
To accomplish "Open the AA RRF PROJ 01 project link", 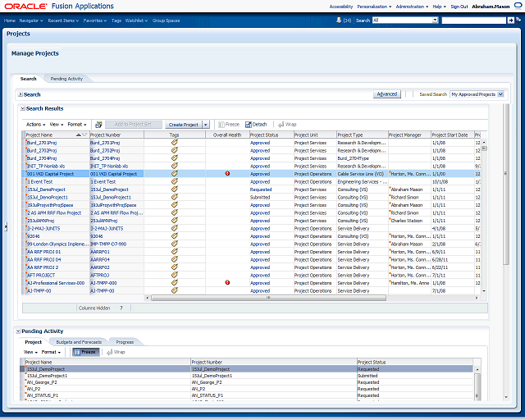I will 43,252.
